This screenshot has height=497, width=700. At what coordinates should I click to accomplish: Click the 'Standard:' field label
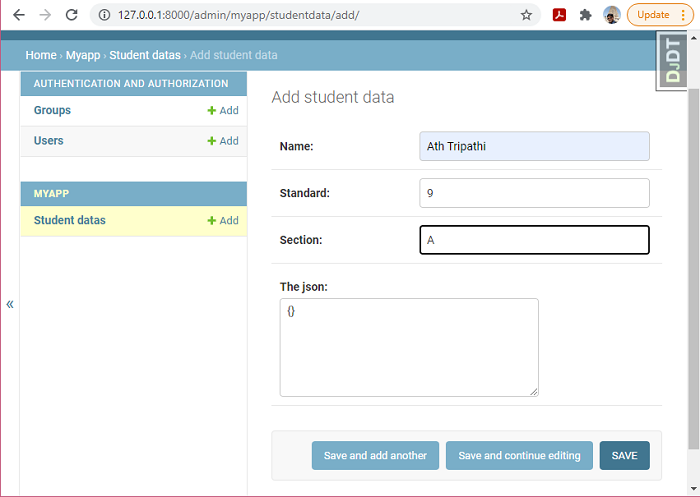point(304,193)
